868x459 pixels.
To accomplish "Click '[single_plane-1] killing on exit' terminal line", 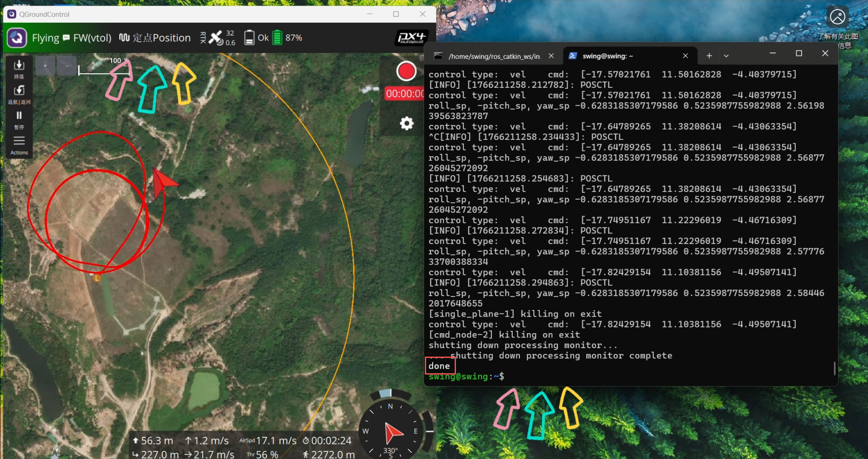I will pyautogui.click(x=515, y=314).
